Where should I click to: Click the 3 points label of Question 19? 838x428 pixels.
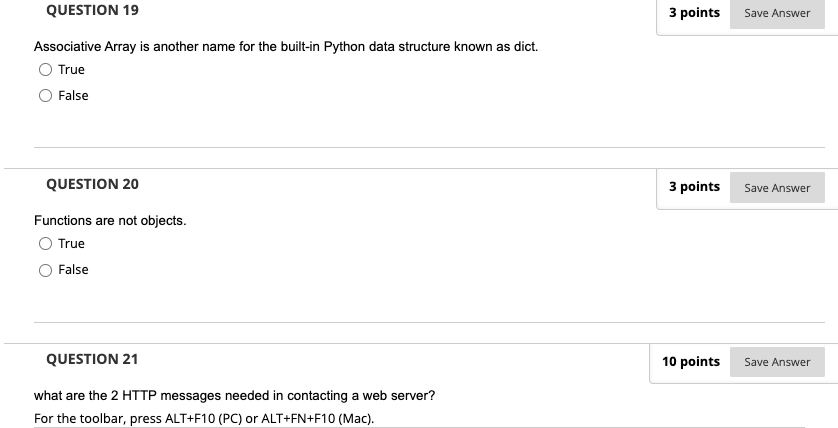pyautogui.click(x=694, y=13)
